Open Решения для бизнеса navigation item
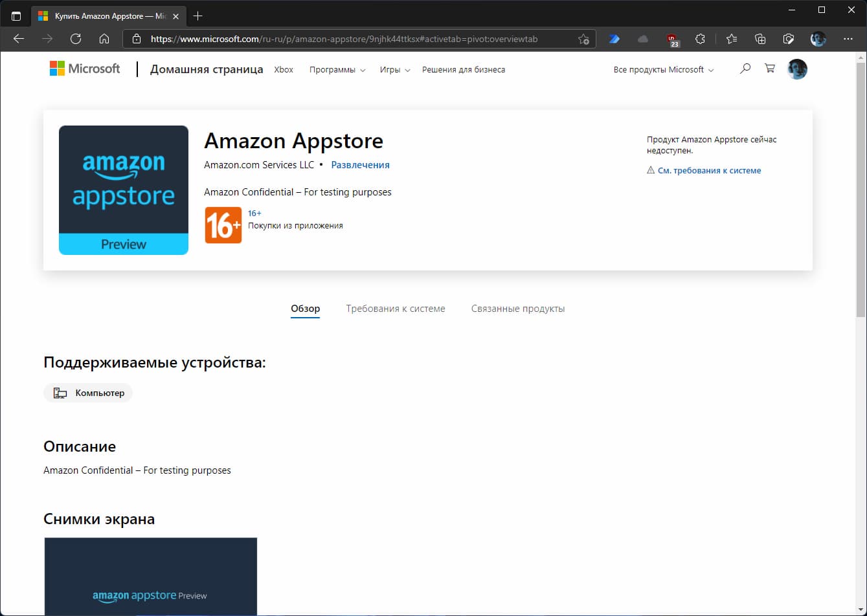Screen dimensions: 867x616 click(464, 69)
